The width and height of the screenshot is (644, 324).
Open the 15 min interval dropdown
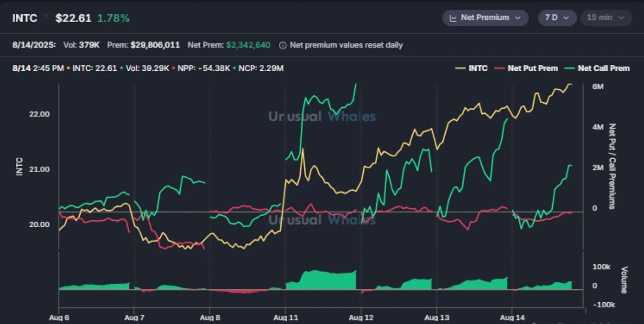606,18
